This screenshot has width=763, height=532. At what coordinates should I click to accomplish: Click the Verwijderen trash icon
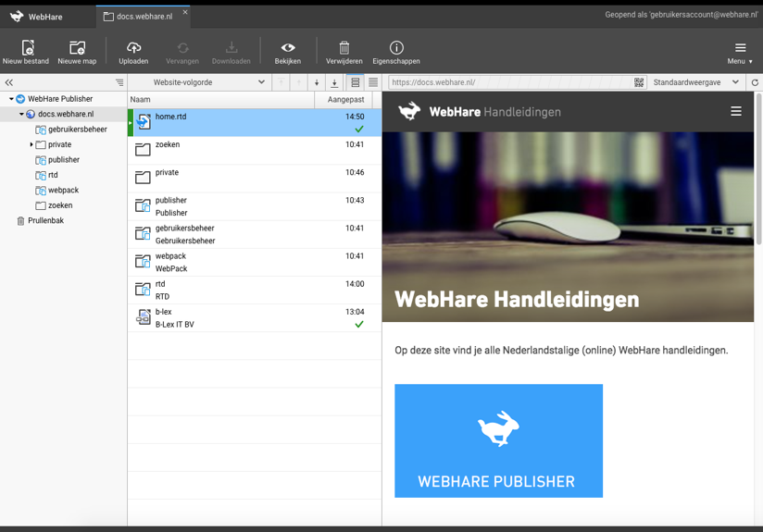click(x=344, y=48)
